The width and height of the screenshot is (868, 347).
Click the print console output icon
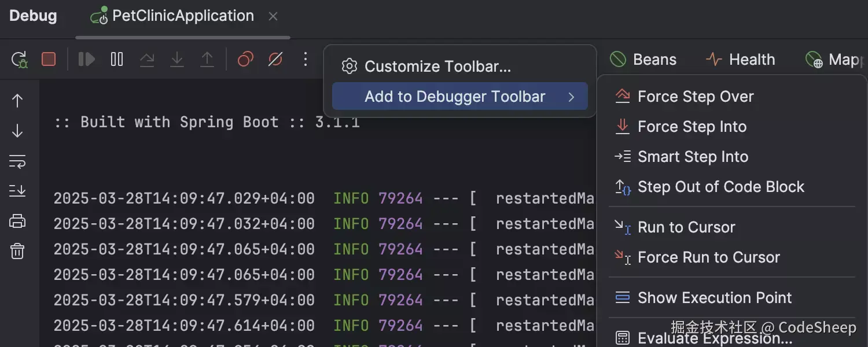[x=17, y=221]
